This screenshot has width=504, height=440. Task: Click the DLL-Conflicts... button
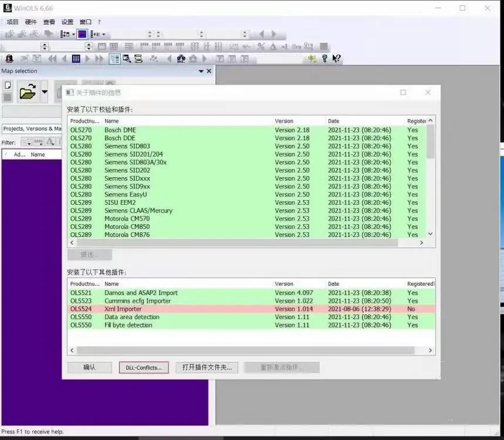144,367
